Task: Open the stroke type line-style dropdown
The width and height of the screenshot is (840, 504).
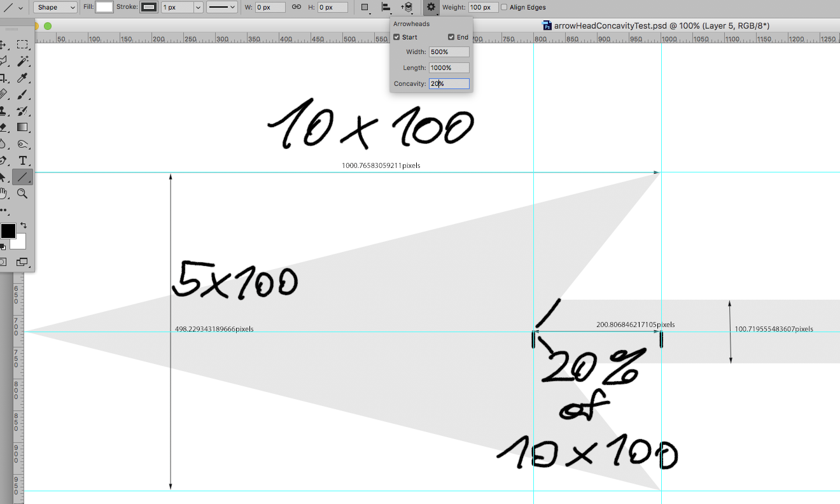Action: coord(222,7)
